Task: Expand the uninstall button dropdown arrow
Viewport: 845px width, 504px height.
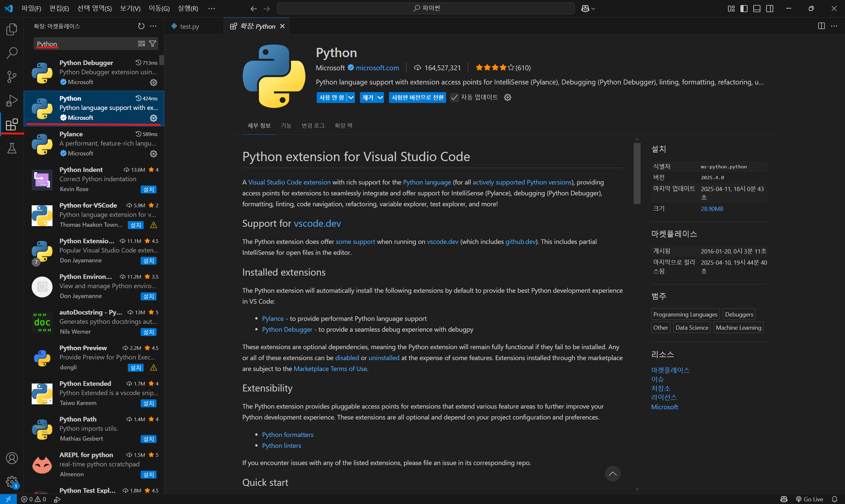Action: point(380,98)
